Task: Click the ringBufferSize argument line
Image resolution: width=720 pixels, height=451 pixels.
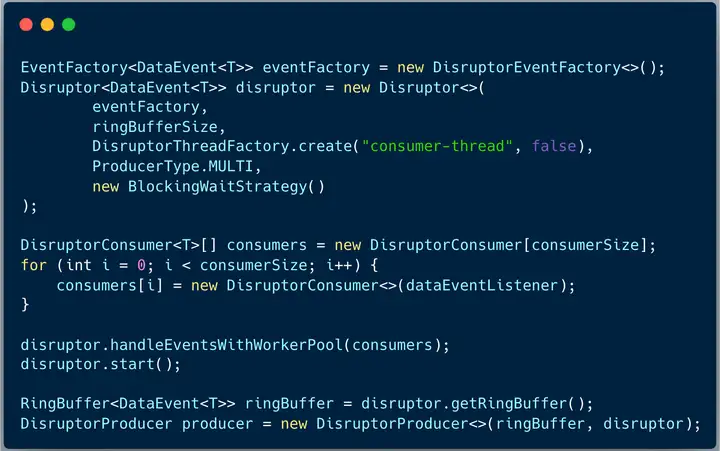Action: (x=155, y=127)
